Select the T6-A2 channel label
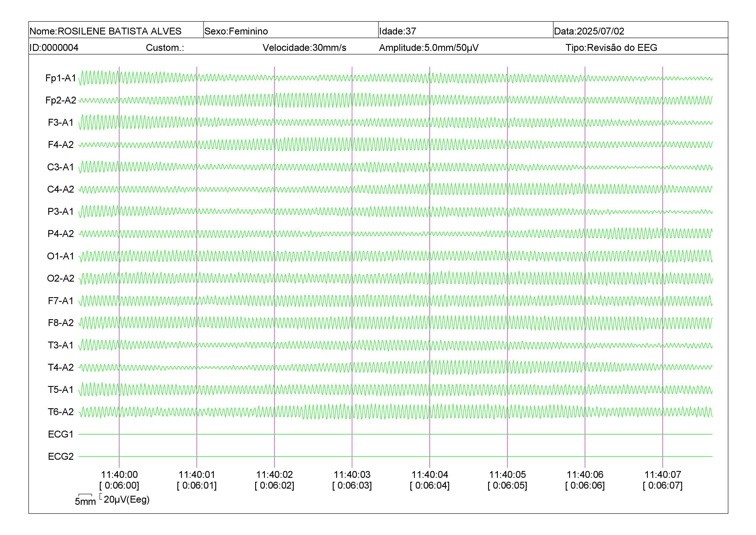 (x=61, y=412)
